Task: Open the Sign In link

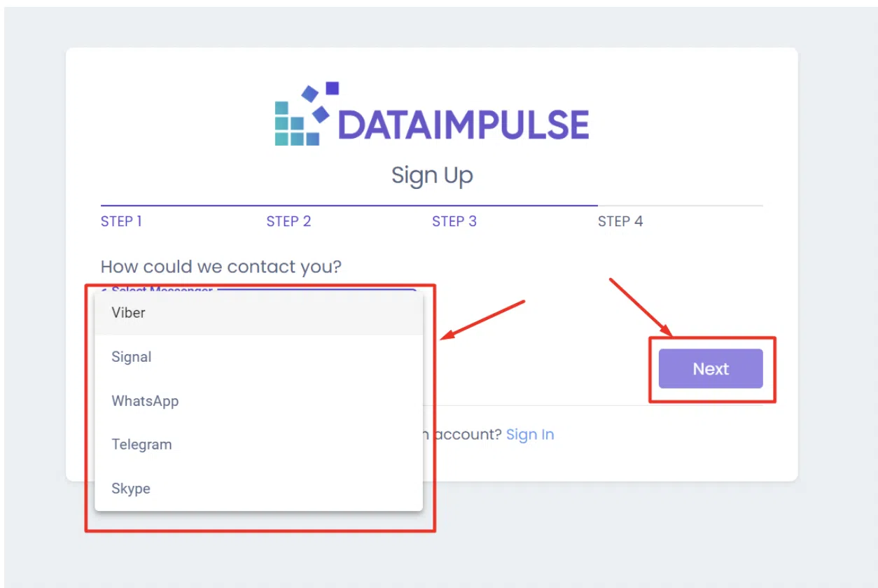Action: [x=530, y=435]
